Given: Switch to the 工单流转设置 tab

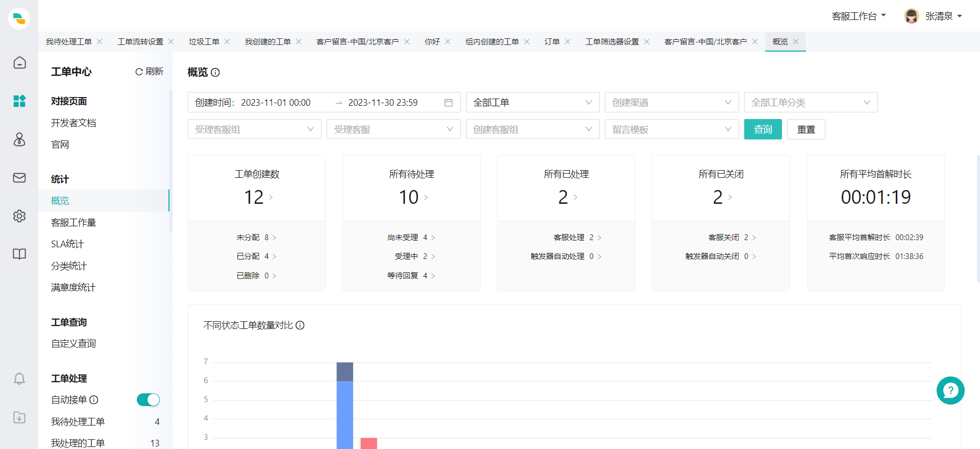Looking at the screenshot, I should coord(140,42).
